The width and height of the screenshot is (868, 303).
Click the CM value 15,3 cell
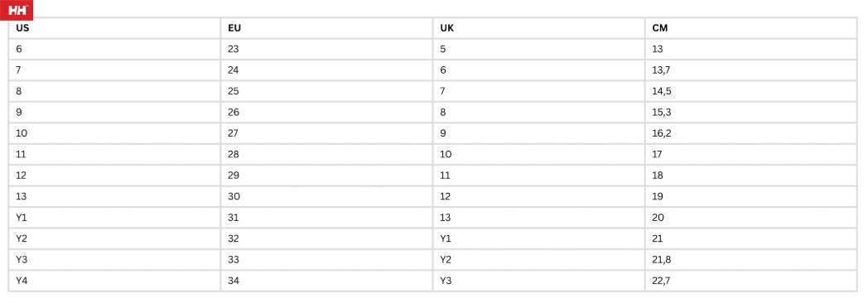(x=751, y=113)
